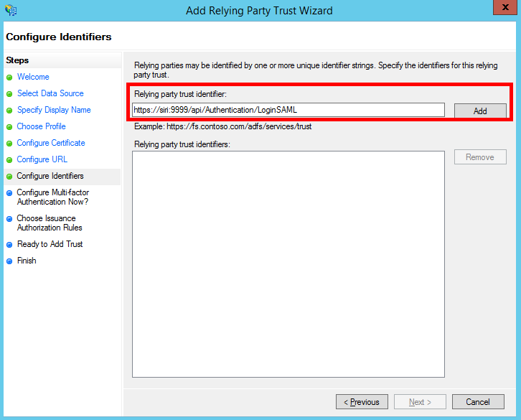Click the green bullet beside Select Data Source

(9, 94)
